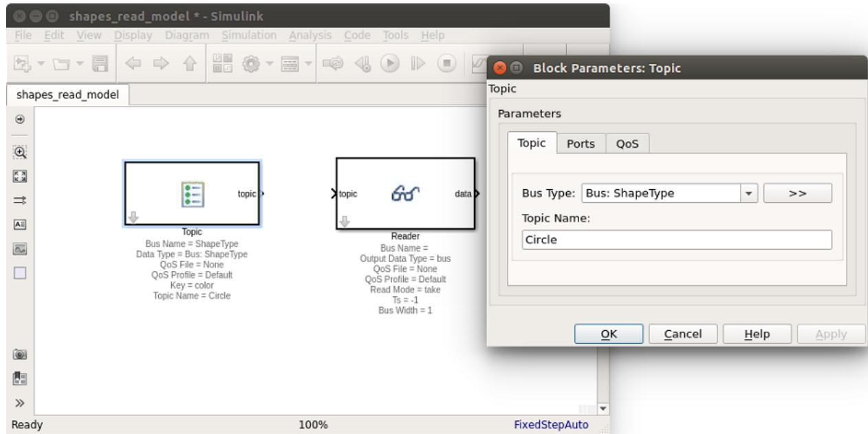
Task: Click the Topic Name input field
Action: 677,240
